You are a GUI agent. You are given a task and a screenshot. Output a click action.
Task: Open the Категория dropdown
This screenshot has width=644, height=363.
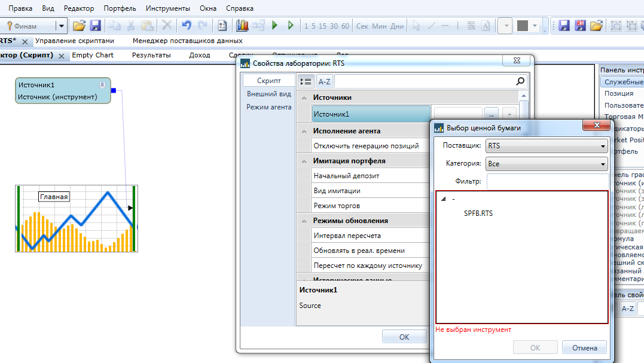[x=547, y=164]
